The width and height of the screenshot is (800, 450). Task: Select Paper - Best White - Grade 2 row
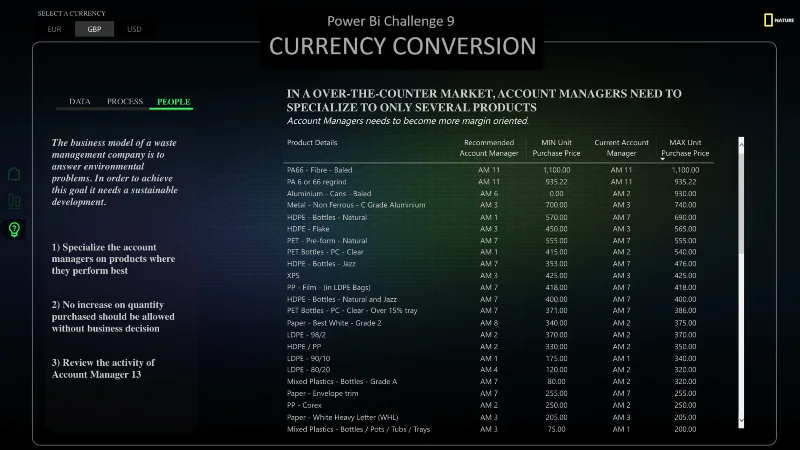(498, 323)
